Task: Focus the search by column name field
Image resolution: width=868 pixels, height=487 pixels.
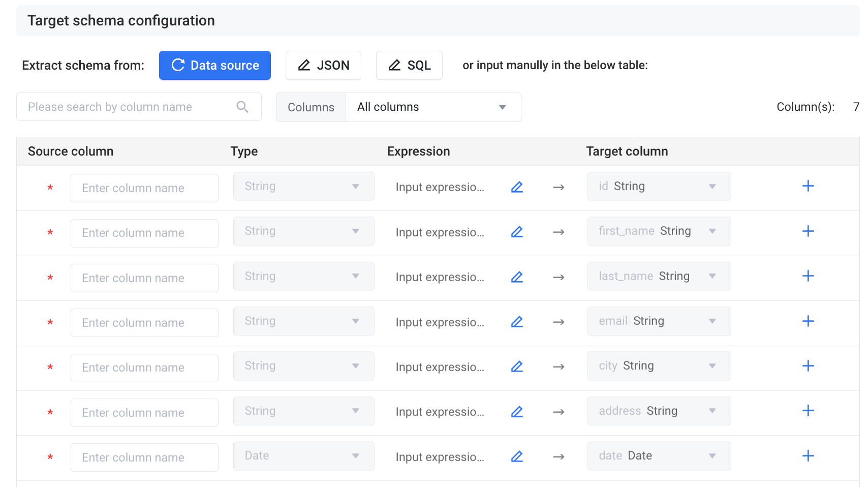Action: pos(130,107)
